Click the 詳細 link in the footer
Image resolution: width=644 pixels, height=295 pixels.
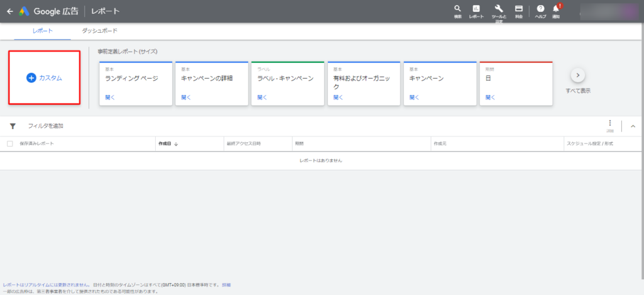(x=226, y=285)
